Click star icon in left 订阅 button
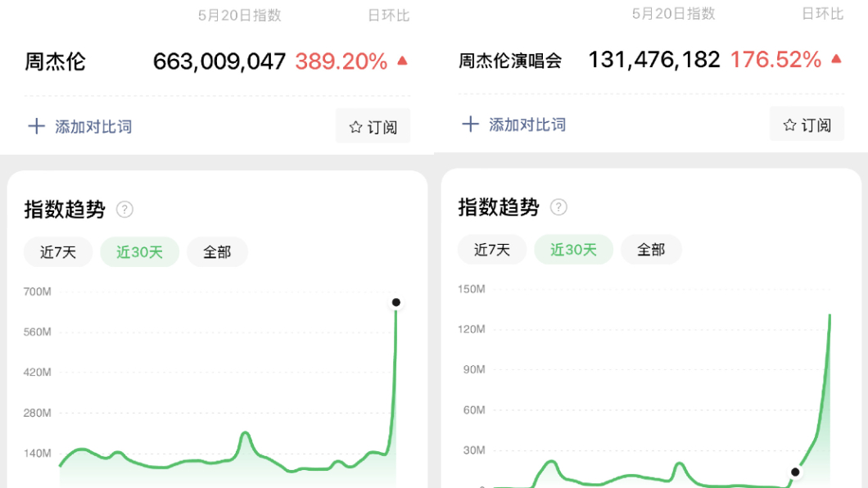The height and width of the screenshot is (488, 868). (356, 127)
